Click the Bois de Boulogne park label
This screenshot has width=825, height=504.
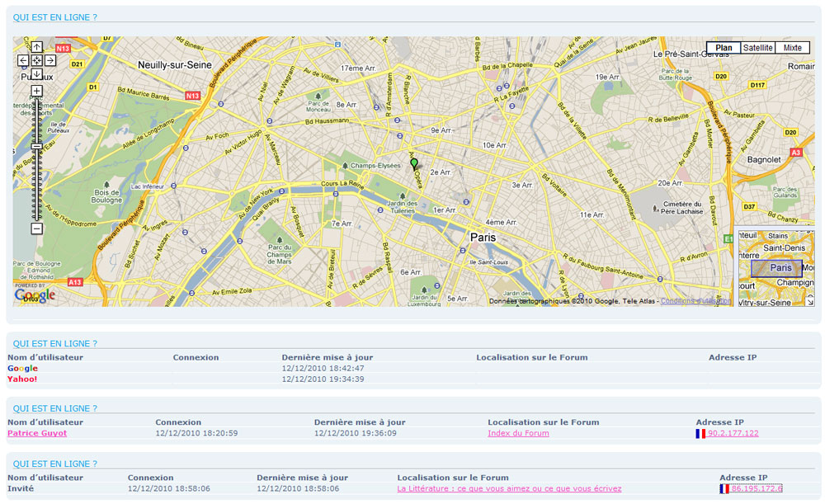(x=106, y=195)
